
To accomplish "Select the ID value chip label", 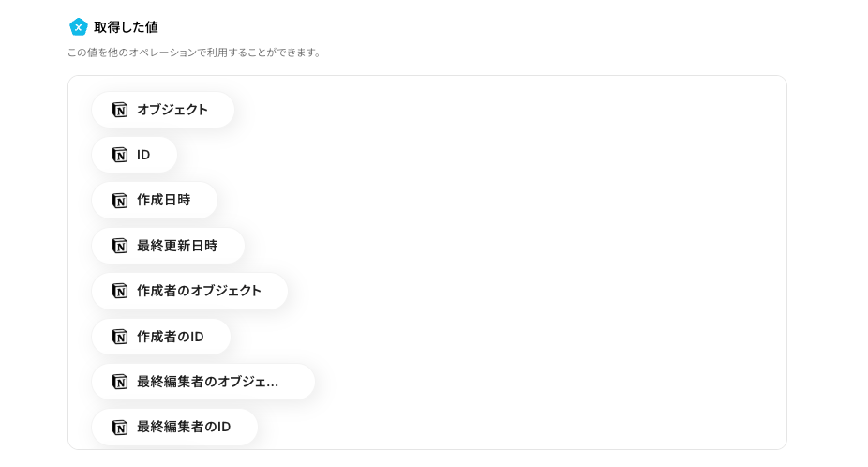I will [x=143, y=155].
